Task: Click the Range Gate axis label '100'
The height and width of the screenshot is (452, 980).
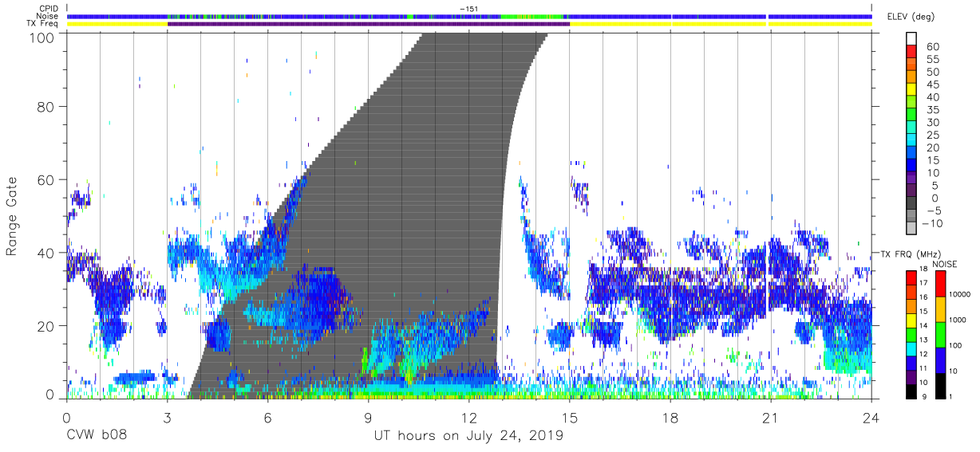Action: pos(41,37)
